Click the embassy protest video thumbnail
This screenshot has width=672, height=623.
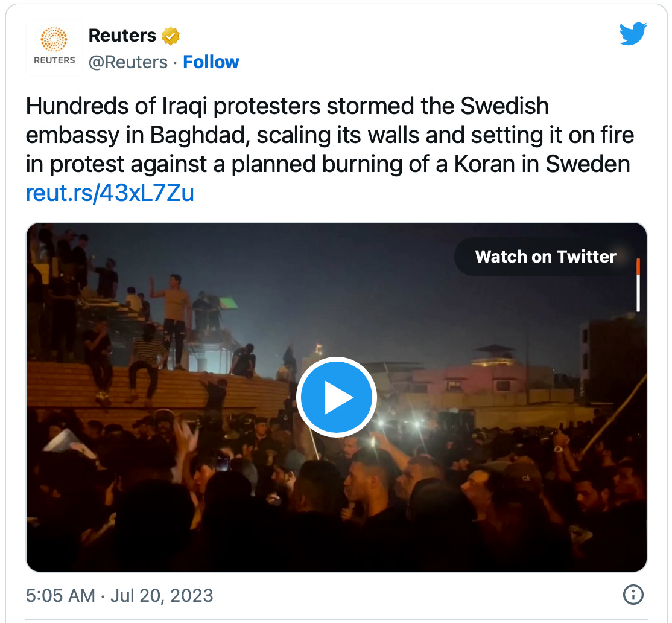[x=336, y=398]
